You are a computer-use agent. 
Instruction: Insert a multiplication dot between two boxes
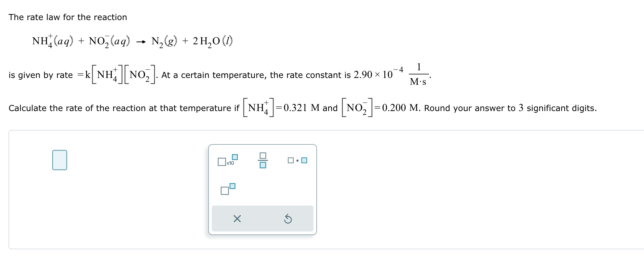coord(297,160)
